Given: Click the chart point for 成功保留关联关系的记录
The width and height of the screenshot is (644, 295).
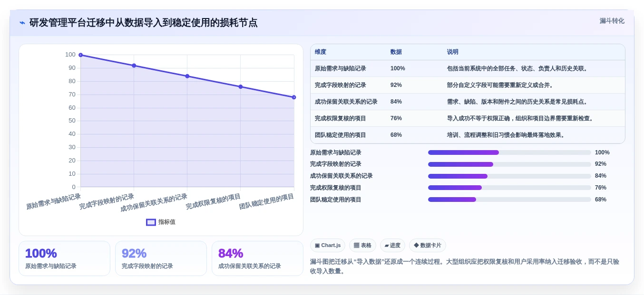Looking at the screenshot, I should pyautogui.click(x=187, y=76).
